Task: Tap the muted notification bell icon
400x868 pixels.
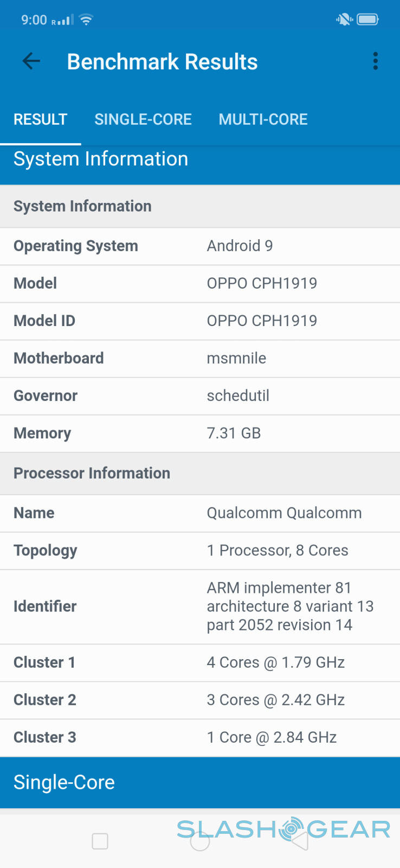Action: coord(344,20)
